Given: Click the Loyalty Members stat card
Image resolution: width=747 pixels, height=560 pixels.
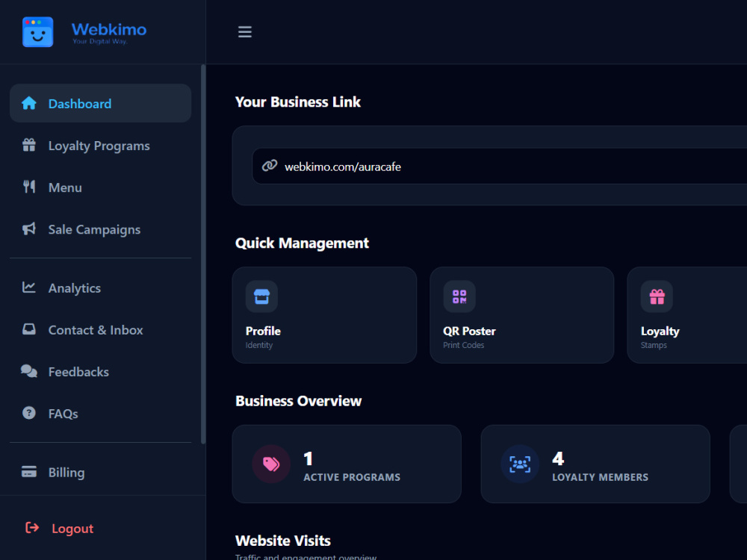Looking at the screenshot, I should pos(595,464).
